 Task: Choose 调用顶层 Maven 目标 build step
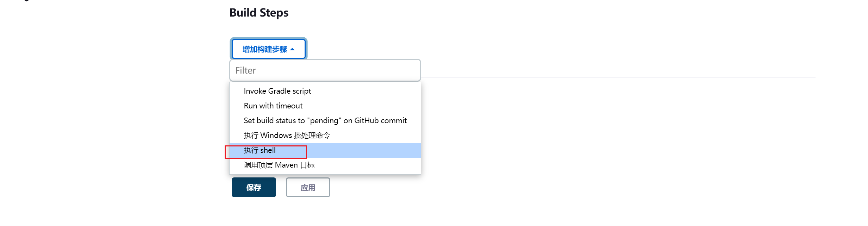pos(325,165)
